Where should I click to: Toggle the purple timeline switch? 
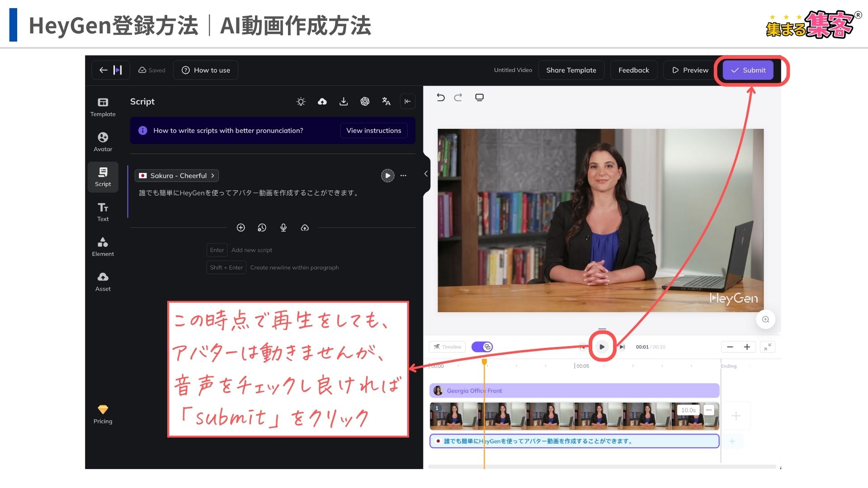point(482,347)
